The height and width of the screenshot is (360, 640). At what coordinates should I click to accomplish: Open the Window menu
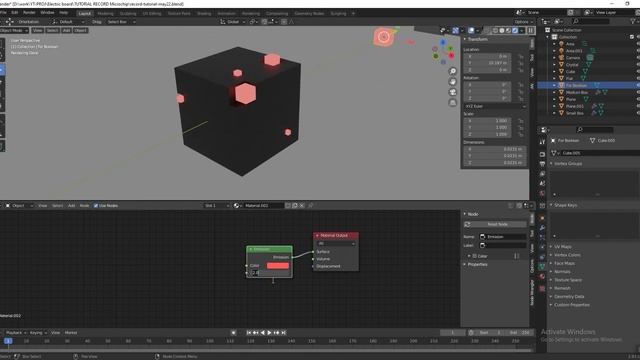click(47, 13)
